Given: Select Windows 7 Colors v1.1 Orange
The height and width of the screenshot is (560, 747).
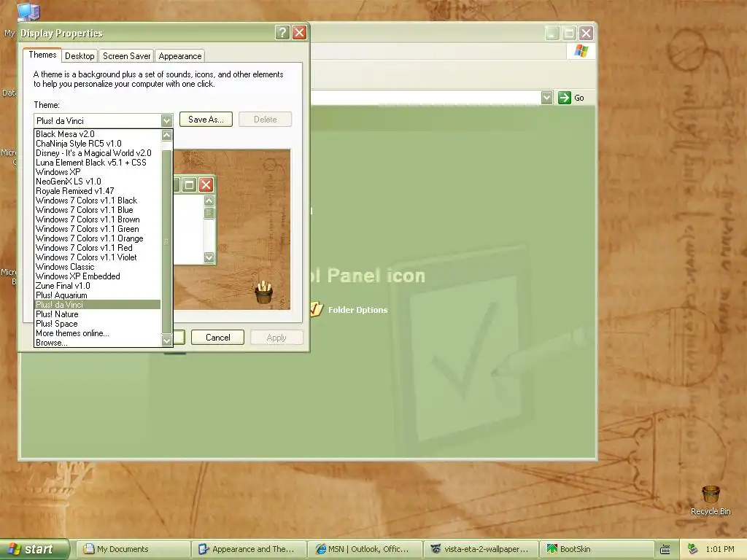Looking at the screenshot, I should point(98,238).
